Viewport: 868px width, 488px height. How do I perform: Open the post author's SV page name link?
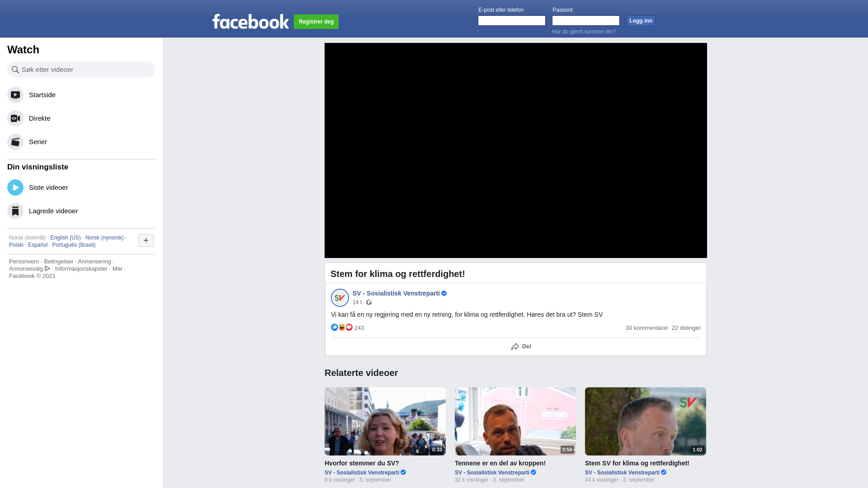(396, 293)
